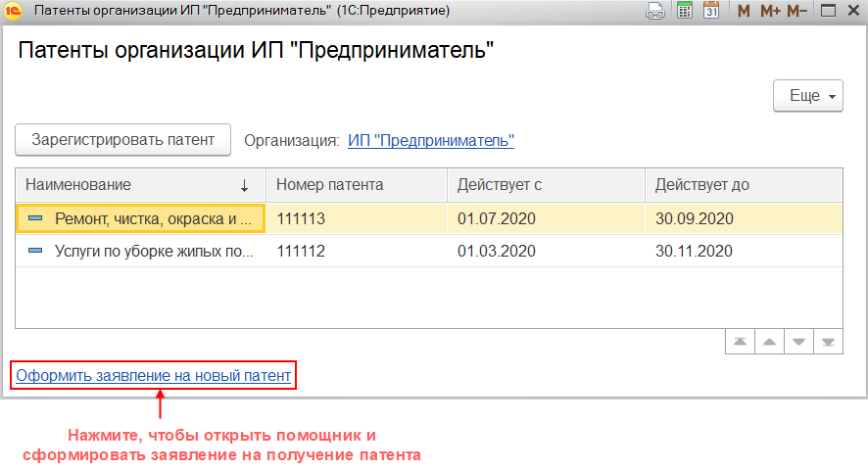
Task: Click Зарегистрировать патент button
Action: (122, 139)
